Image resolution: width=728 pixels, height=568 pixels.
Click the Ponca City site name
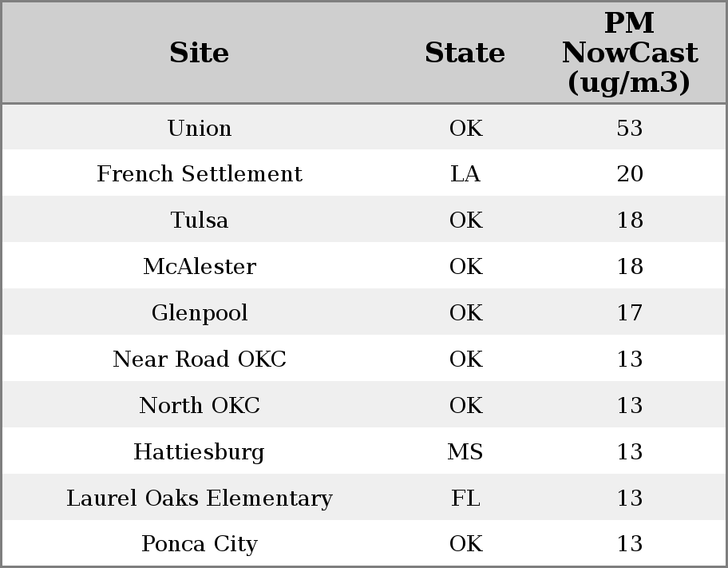click(200, 544)
